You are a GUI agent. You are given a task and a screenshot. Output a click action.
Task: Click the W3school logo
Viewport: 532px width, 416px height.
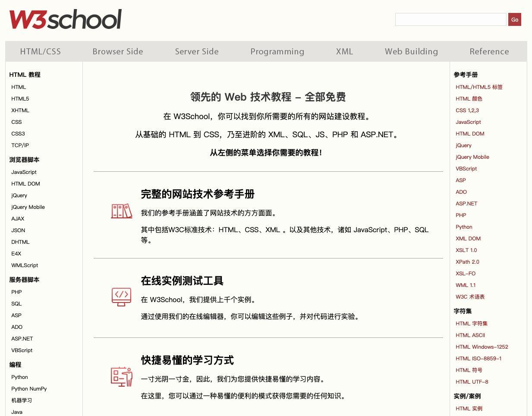[x=65, y=19]
